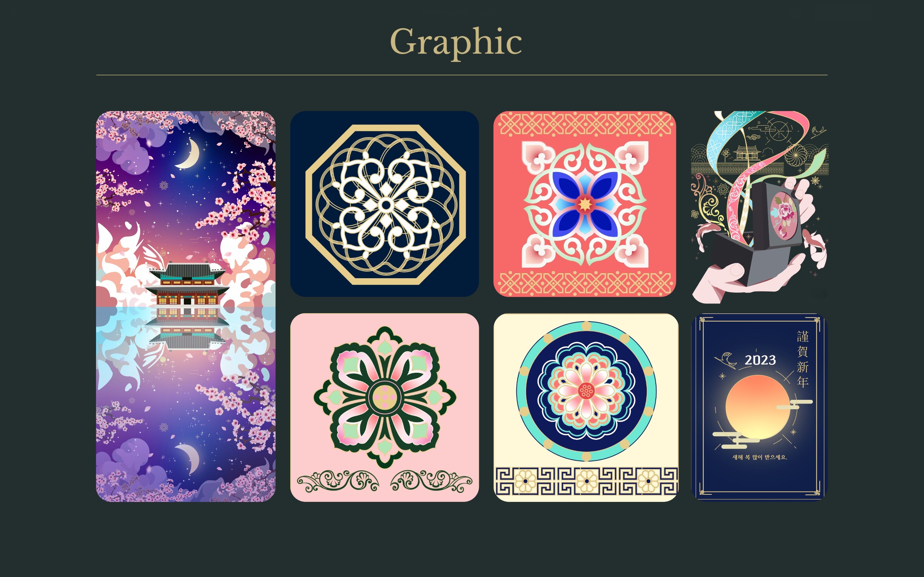Open the cherry blossom palace night illustration
Screen dimensions: 924x577
point(186,306)
